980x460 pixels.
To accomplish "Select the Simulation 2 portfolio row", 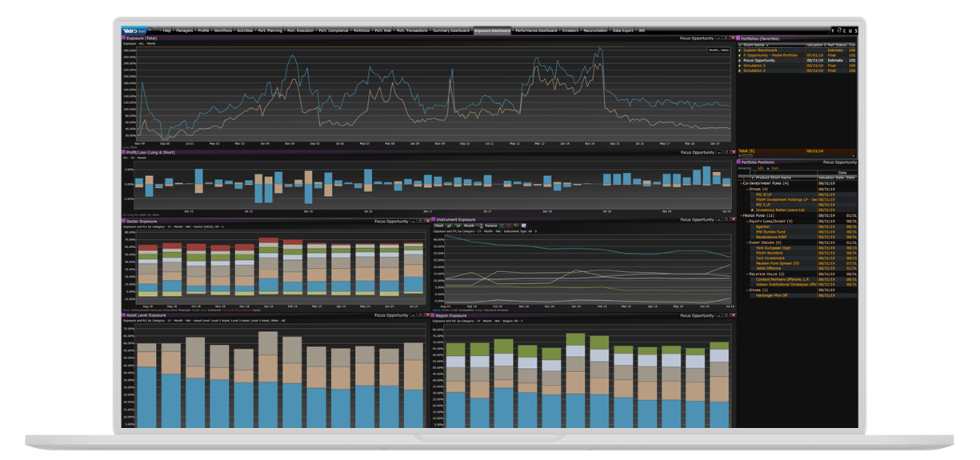I will (797, 66).
